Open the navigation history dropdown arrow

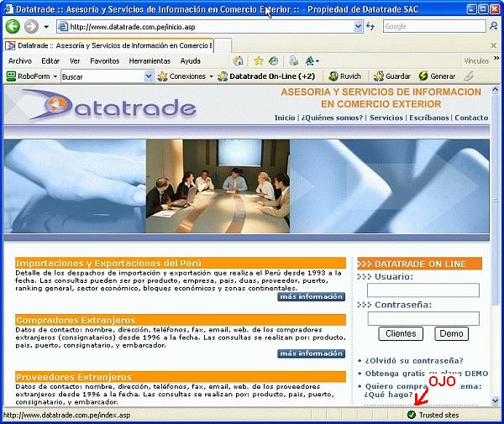click(x=46, y=27)
